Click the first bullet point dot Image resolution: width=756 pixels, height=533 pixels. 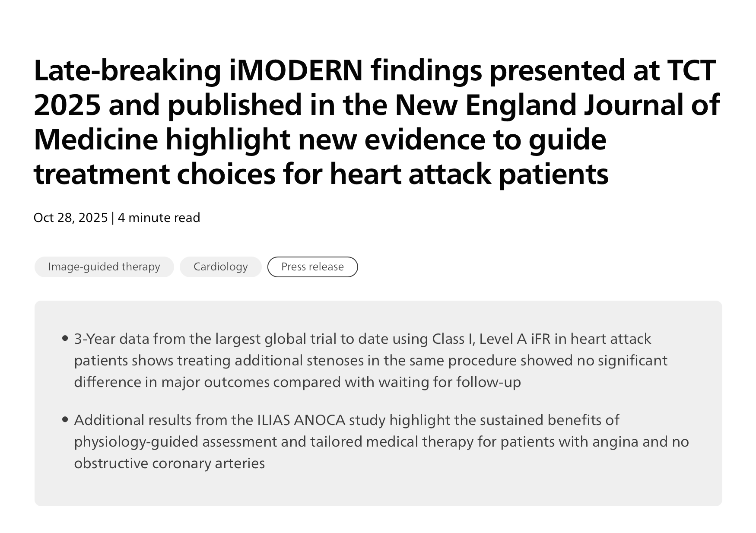coord(65,339)
